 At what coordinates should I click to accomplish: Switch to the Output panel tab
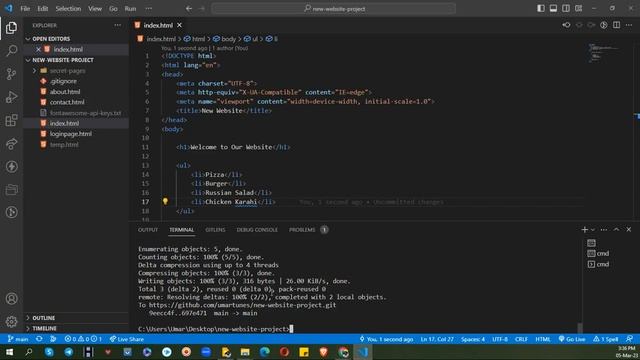pos(148,230)
